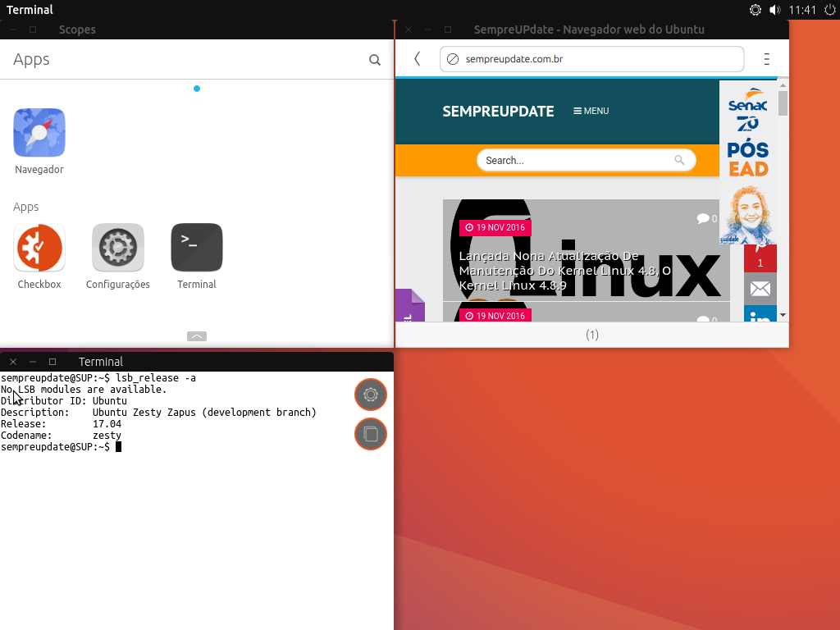Click the purple file icon on webpage

click(410, 305)
